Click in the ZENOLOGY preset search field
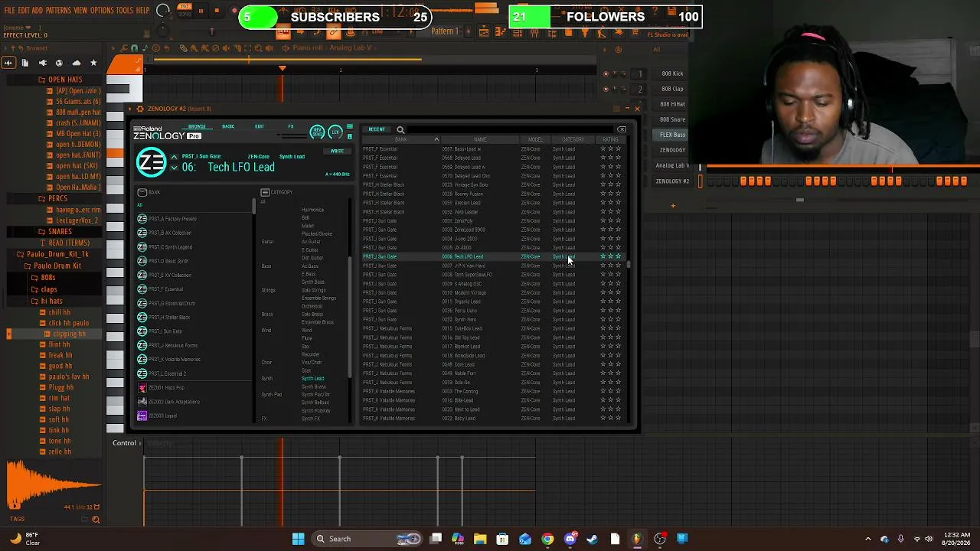Viewport: 980px width, 551px height. pyautogui.click(x=510, y=129)
